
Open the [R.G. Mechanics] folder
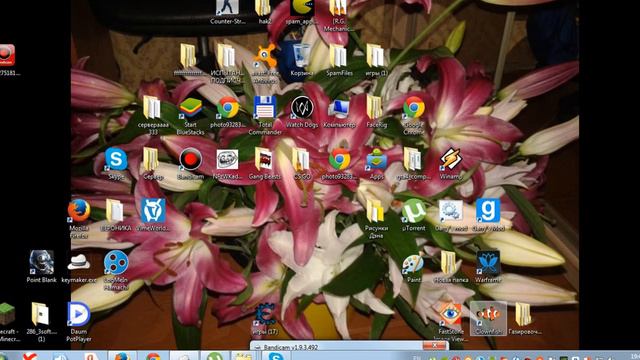click(x=338, y=15)
